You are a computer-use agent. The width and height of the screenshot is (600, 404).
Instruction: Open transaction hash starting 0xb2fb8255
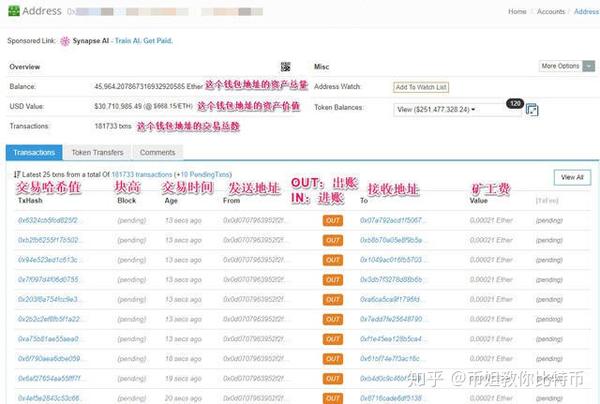click(x=48, y=240)
